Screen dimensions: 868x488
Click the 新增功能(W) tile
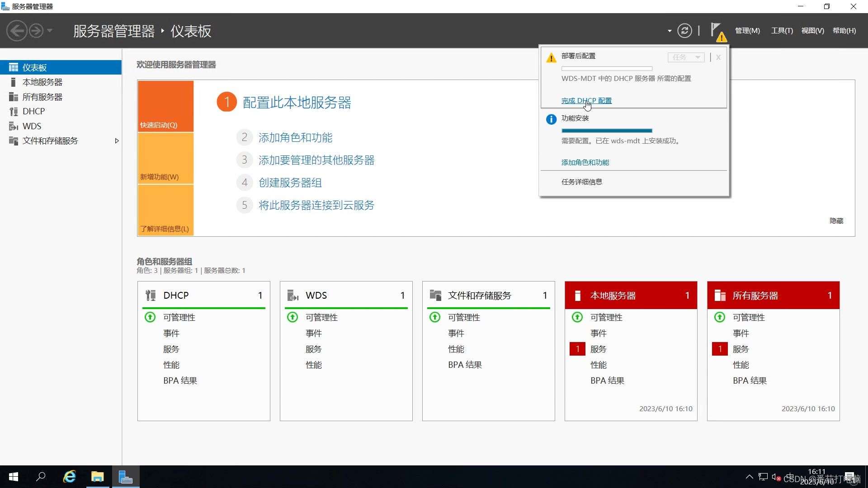[x=165, y=158]
